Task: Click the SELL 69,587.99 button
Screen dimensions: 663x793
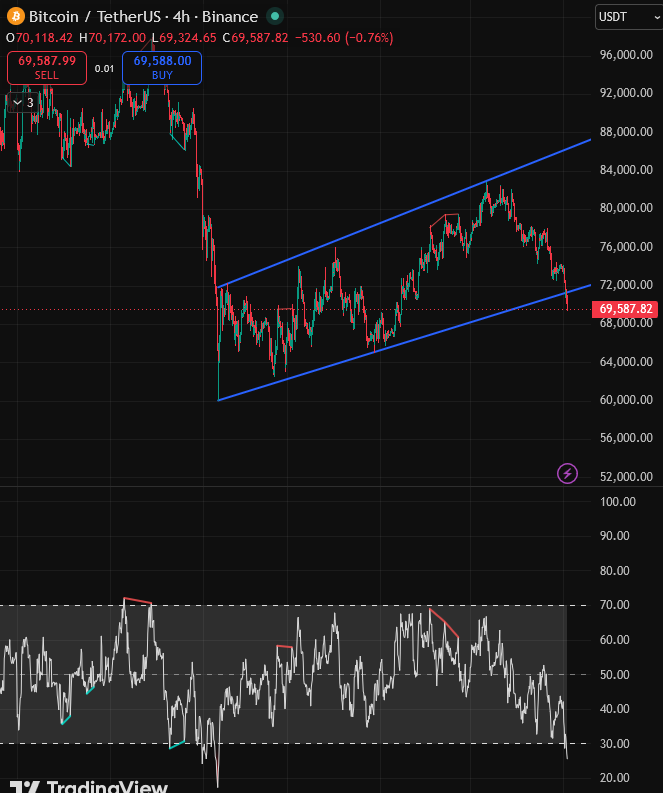Action: click(47, 68)
